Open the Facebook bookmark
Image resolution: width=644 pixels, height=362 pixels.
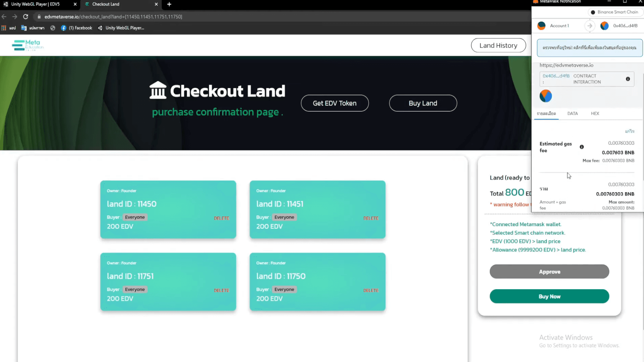click(77, 28)
